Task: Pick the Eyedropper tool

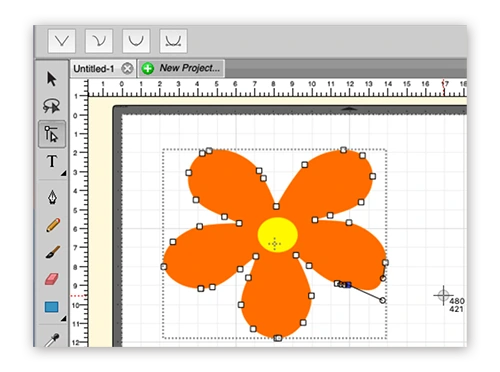Action: pyautogui.click(x=53, y=339)
